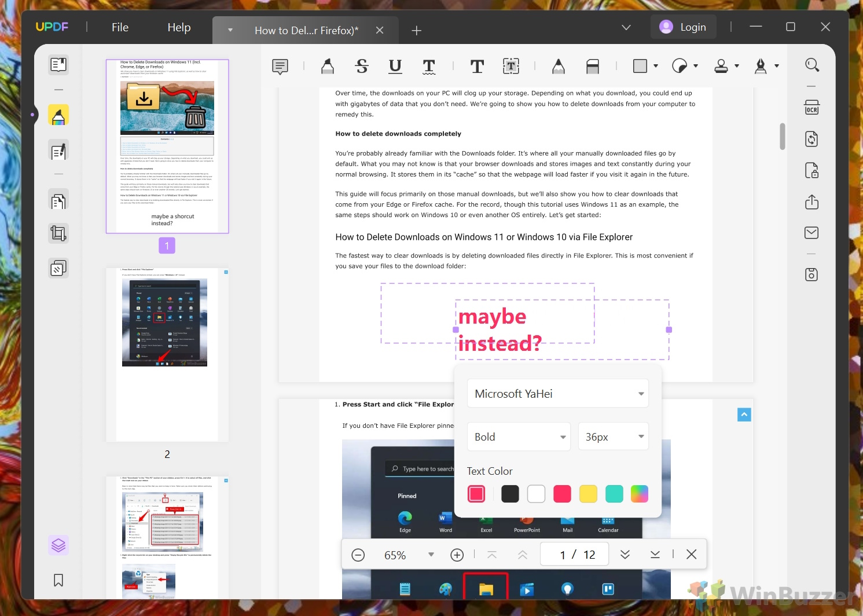Switch to the How to Del...r Firefox tab
This screenshot has height=616, width=863.
307,31
